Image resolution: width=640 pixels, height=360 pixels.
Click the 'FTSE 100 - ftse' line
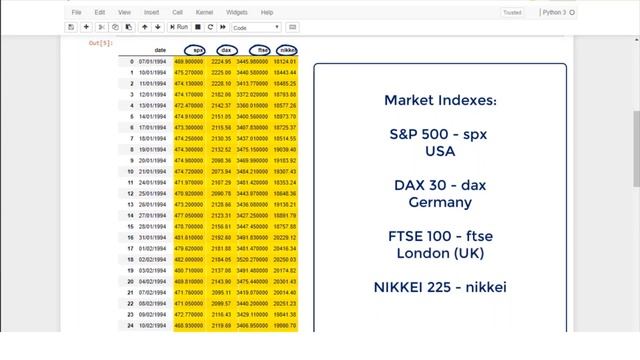(440, 236)
